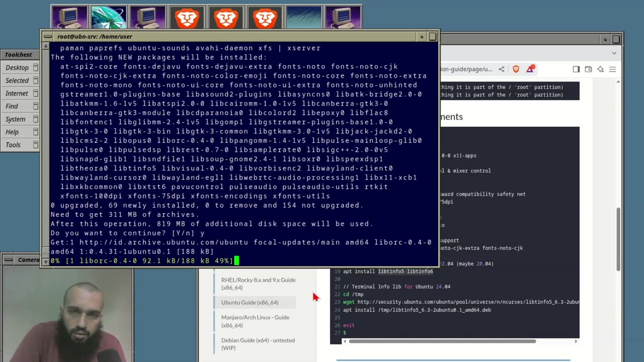This screenshot has height=362, width=644.
Task: Open the Leo AI star icon
Action: pyautogui.click(x=600, y=69)
